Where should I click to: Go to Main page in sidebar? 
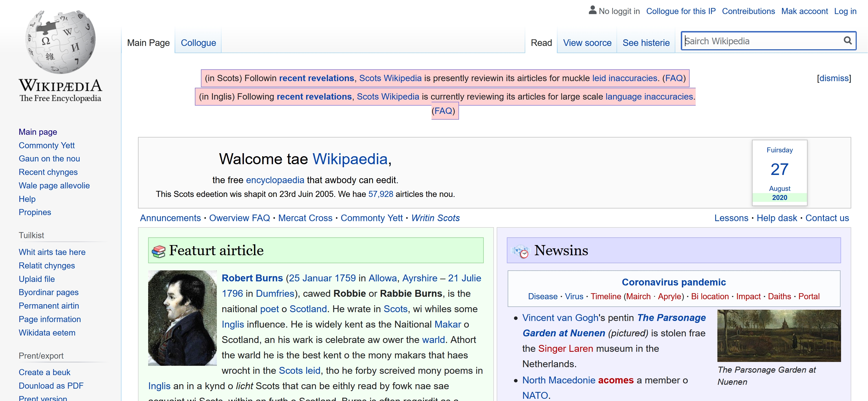(x=38, y=132)
